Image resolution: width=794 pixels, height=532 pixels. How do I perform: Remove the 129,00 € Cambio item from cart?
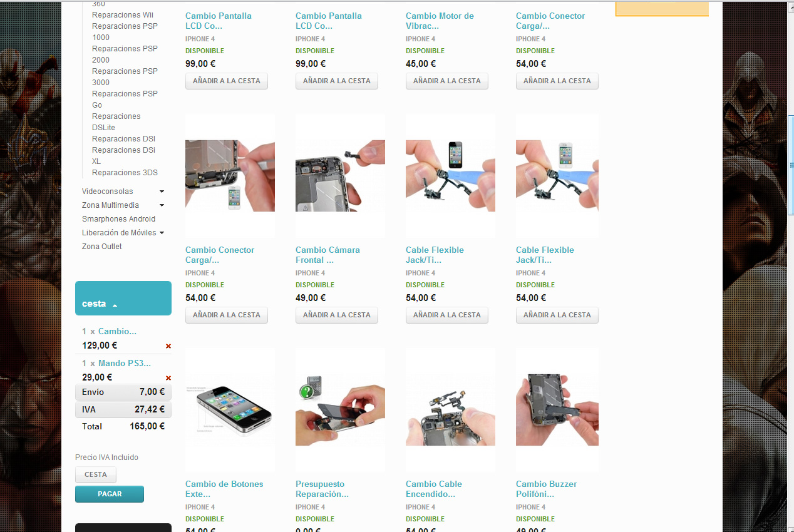point(168,346)
